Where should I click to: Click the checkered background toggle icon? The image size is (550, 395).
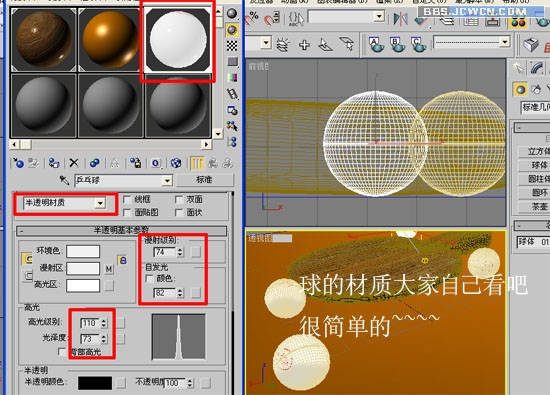pos(232,46)
